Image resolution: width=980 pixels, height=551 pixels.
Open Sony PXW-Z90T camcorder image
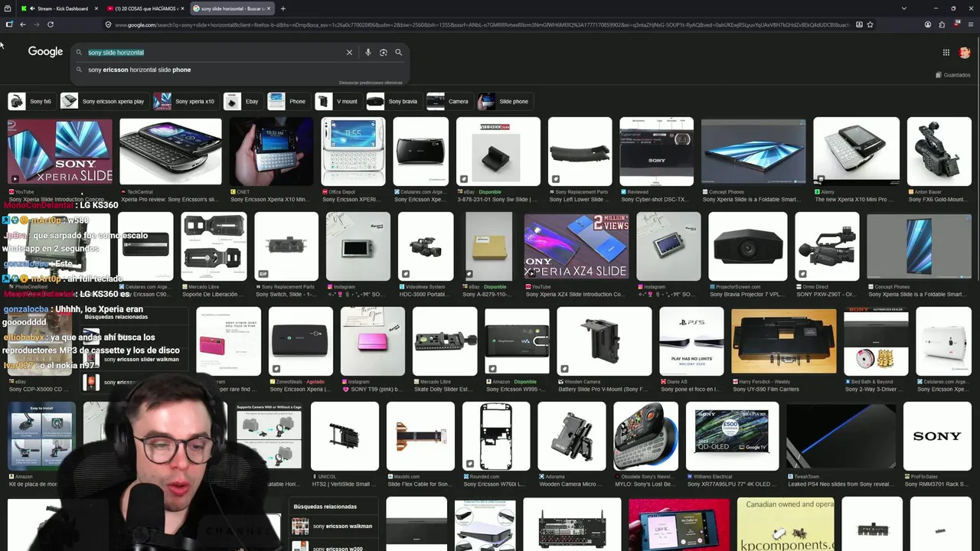pyautogui.click(x=828, y=246)
